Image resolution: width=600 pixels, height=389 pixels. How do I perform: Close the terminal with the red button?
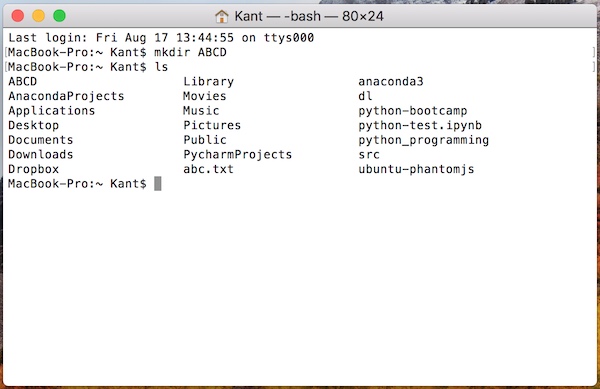18,16
